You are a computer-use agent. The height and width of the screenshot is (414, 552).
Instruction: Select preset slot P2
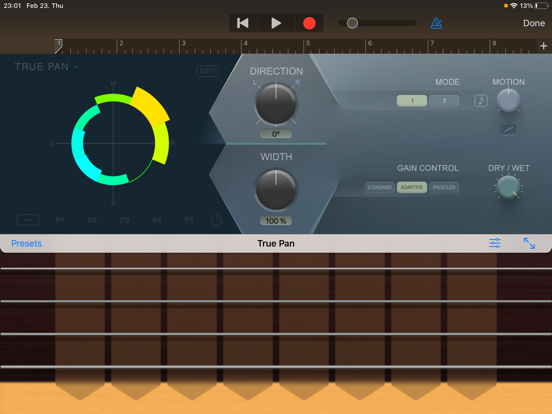coord(92,220)
